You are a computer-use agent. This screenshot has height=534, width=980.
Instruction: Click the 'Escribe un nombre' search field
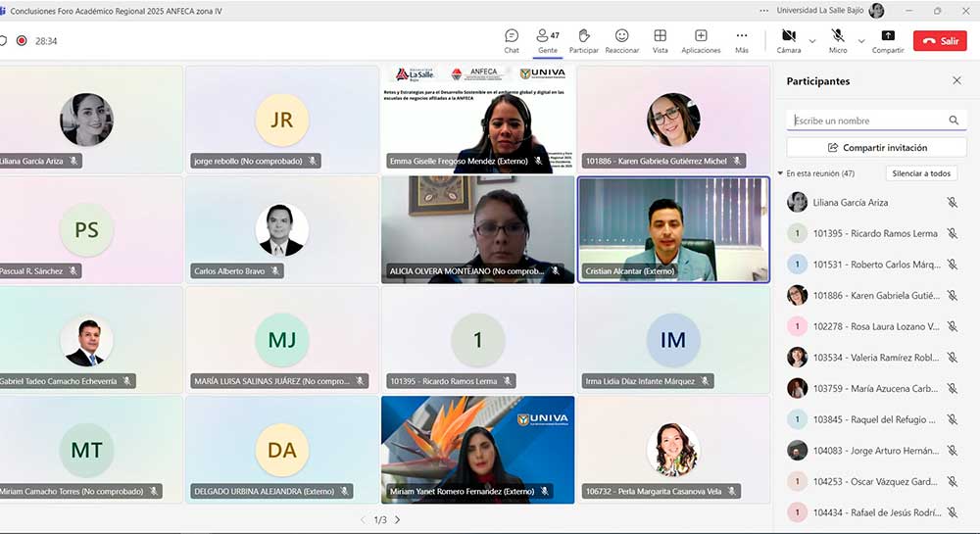(x=867, y=121)
